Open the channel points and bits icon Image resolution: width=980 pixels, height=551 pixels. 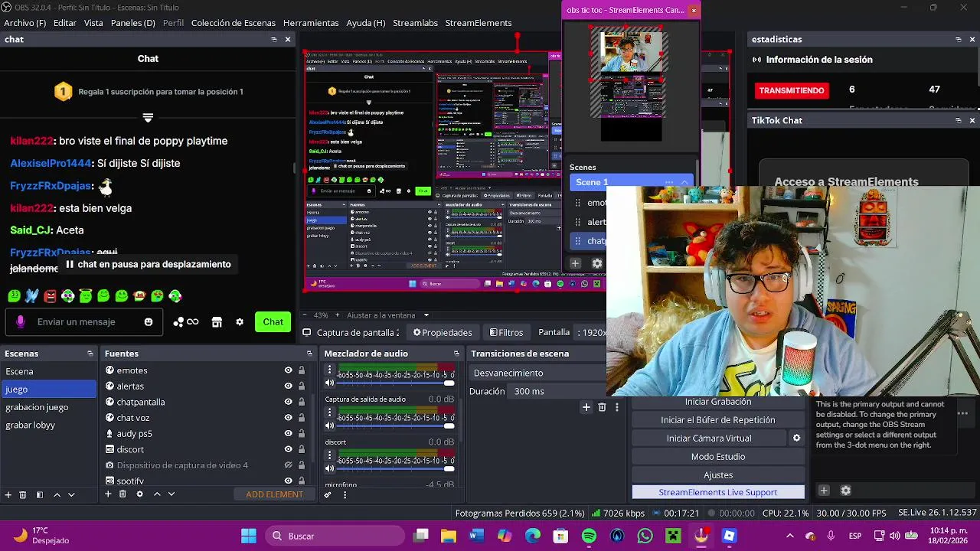[x=185, y=322]
